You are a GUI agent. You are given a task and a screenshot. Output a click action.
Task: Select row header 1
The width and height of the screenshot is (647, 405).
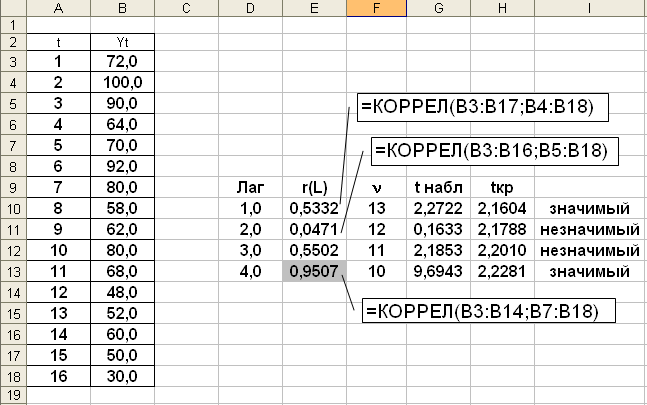tap(13, 25)
